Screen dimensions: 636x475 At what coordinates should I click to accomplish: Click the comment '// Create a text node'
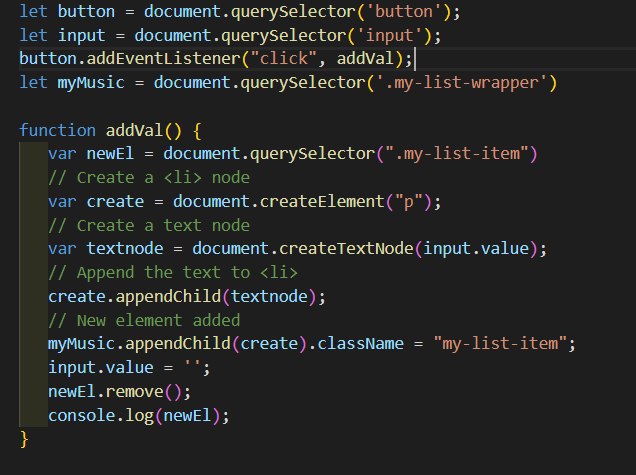pos(149,226)
